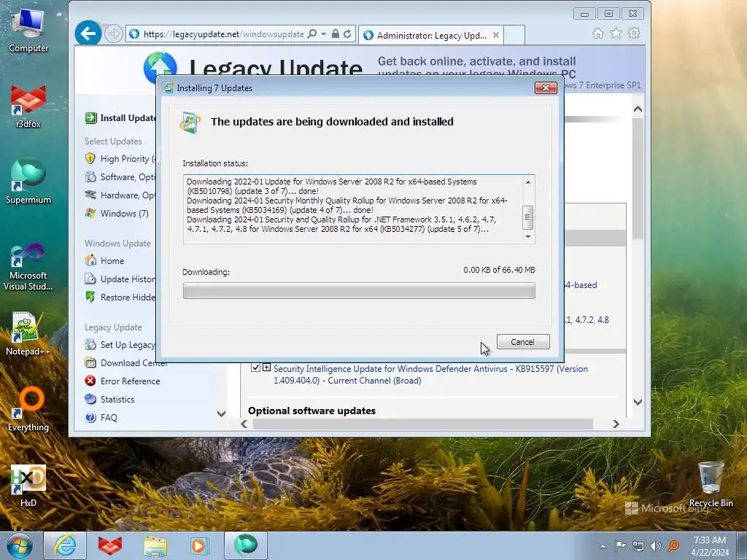Select Hardware, Optional updates category
747x560 pixels.
tap(120, 195)
